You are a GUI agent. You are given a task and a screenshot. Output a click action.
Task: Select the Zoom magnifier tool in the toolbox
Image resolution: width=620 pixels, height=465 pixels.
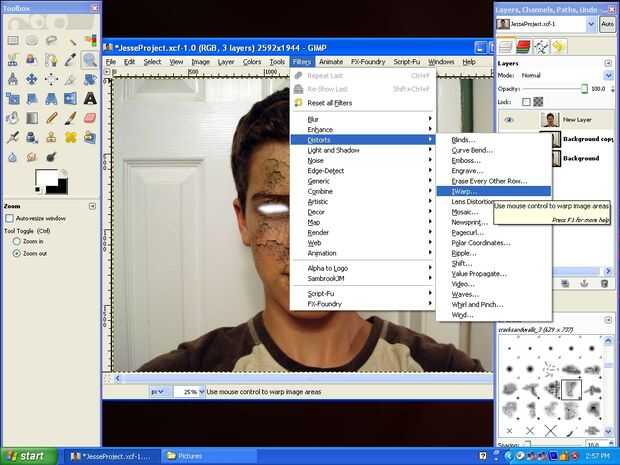coord(90,60)
